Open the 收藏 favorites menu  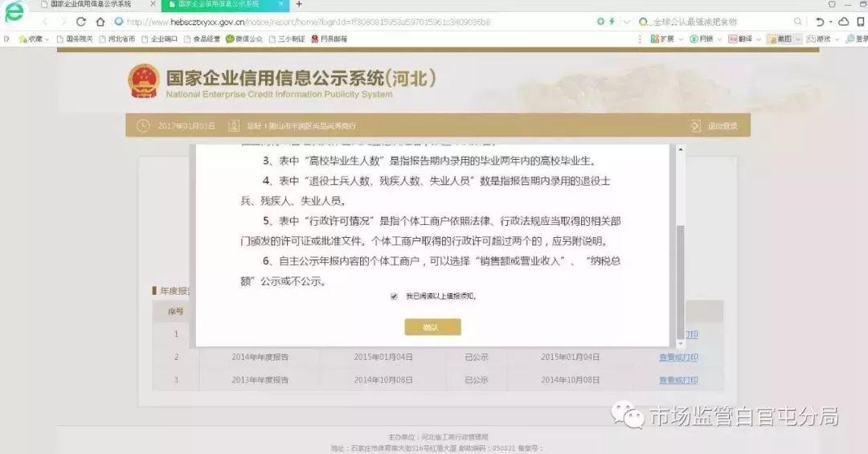33,39
